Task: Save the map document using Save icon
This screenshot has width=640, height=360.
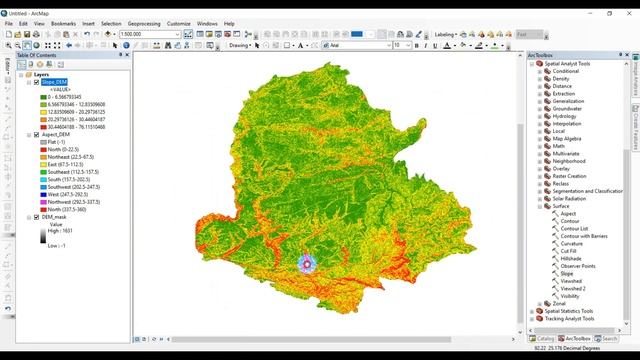Action: point(27,34)
